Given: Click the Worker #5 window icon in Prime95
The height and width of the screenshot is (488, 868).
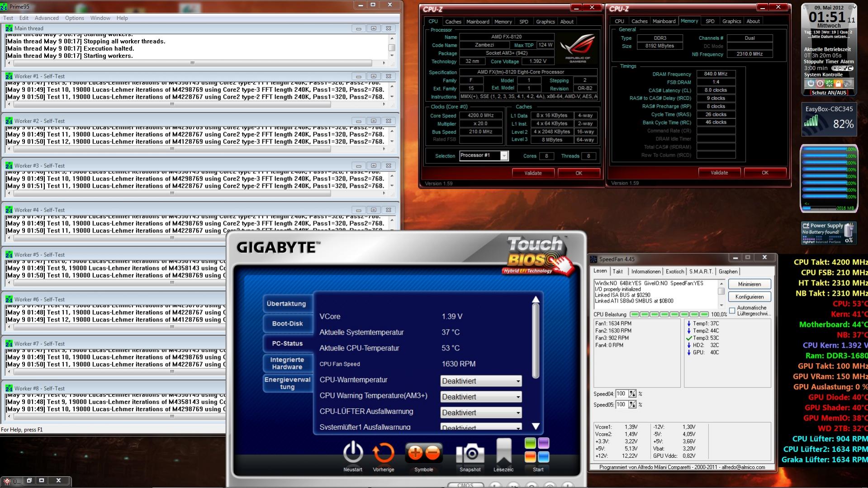Looking at the screenshot, I should click(9, 254).
